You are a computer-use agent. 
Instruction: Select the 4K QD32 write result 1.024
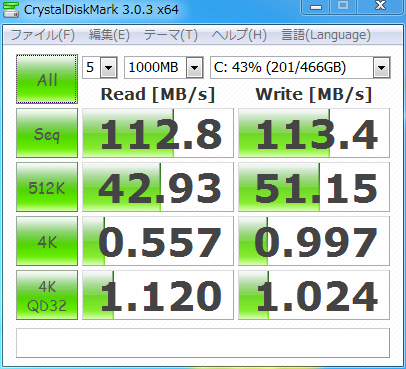(314, 295)
